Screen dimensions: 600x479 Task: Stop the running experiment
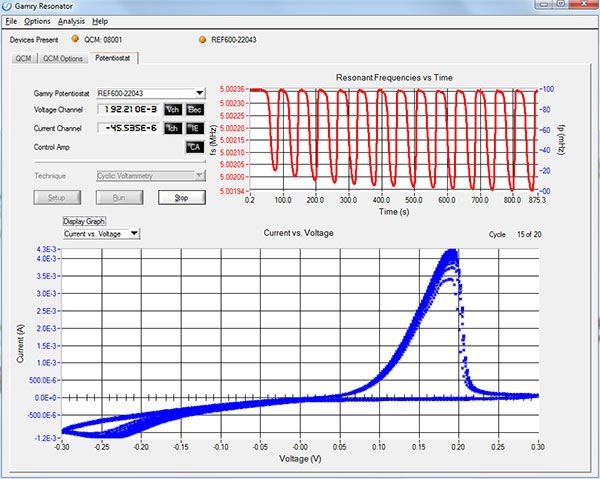(x=182, y=197)
